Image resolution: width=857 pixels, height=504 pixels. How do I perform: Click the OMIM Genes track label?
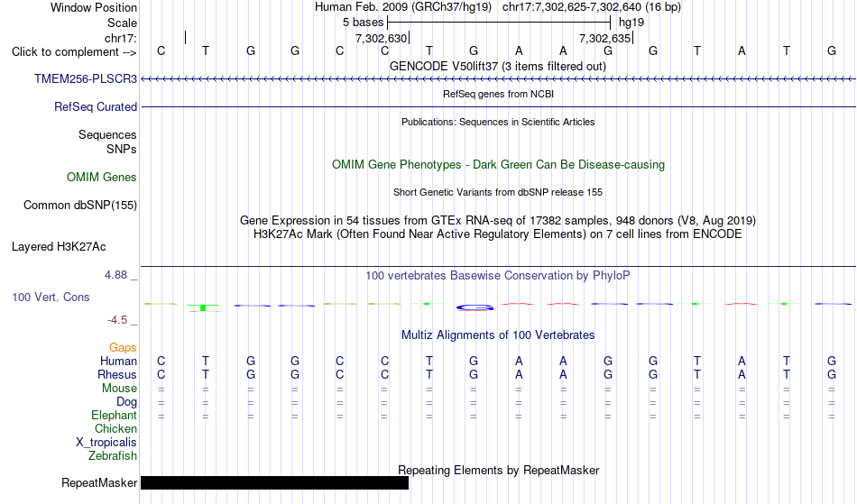101,178
